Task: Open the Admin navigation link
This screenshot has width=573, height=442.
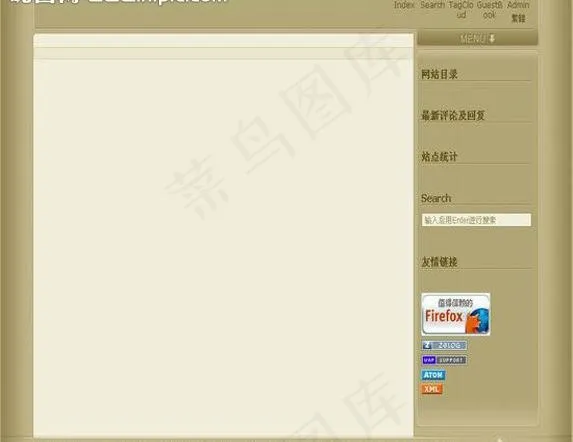Action: click(x=518, y=5)
